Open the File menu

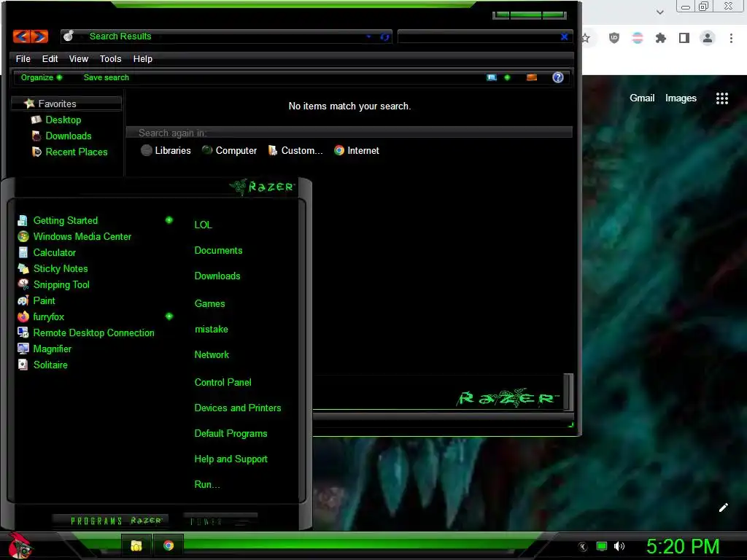pos(23,59)
